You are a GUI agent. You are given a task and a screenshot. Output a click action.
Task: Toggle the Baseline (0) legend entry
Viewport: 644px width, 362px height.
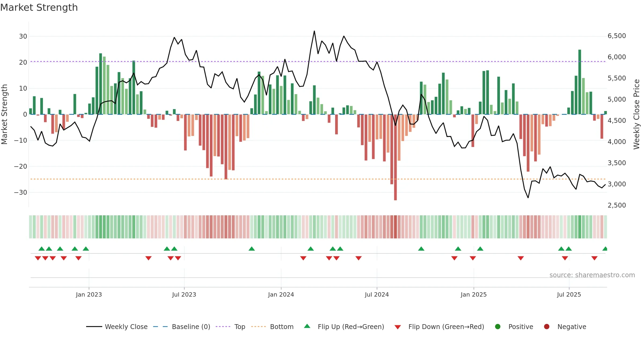[182, 327]
